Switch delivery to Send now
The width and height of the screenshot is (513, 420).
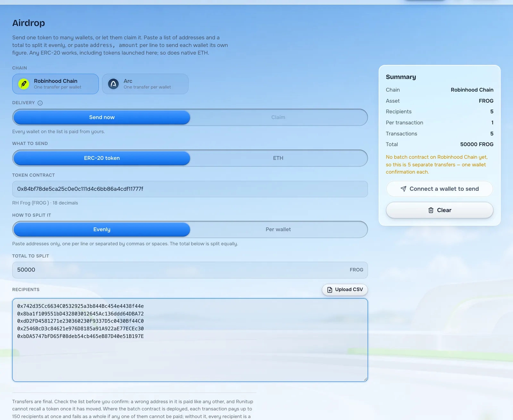(x=102, y=117)
